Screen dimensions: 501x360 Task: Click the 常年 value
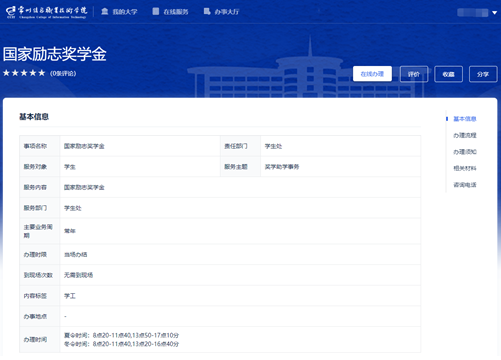point(70,231)
